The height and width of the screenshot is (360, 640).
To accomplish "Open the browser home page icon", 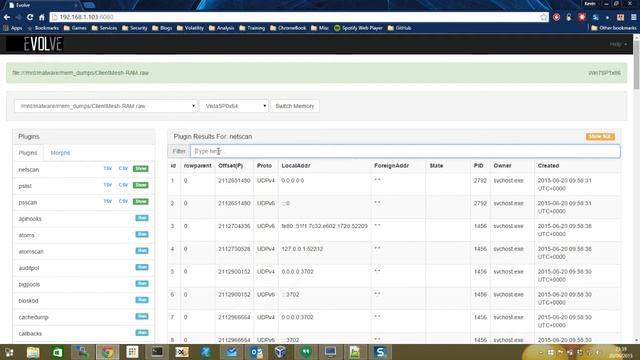I will point(42,17).
